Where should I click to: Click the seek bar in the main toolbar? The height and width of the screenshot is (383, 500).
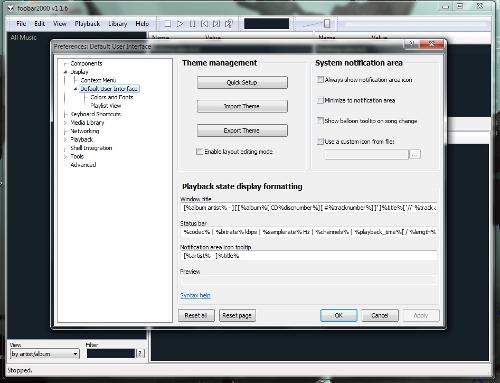click(x=415, y=24)
